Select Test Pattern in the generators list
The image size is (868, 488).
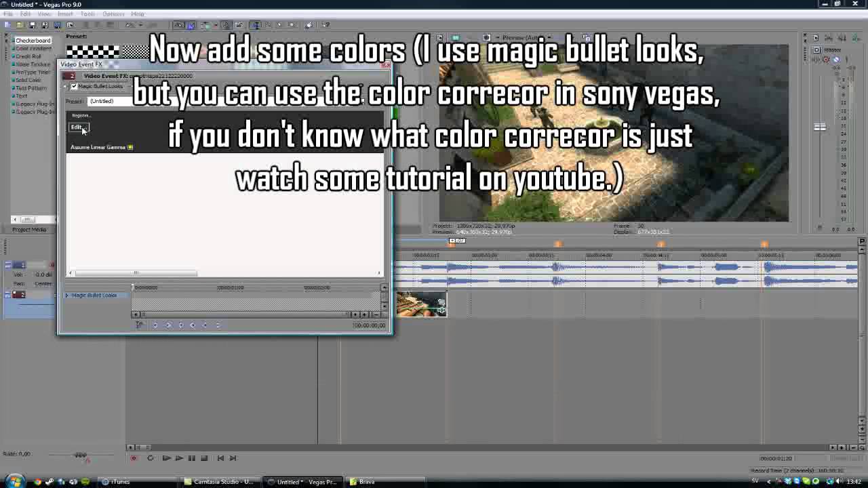(31, 88)
